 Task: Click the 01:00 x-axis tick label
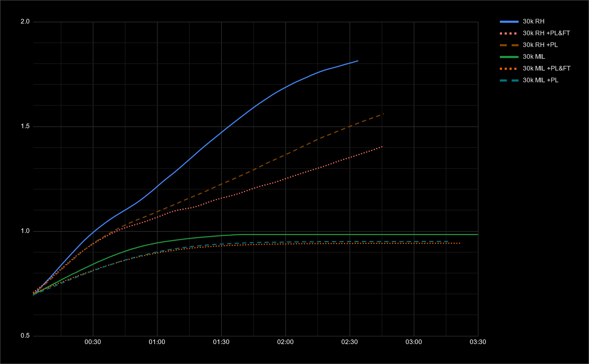[x=157, y=342]
